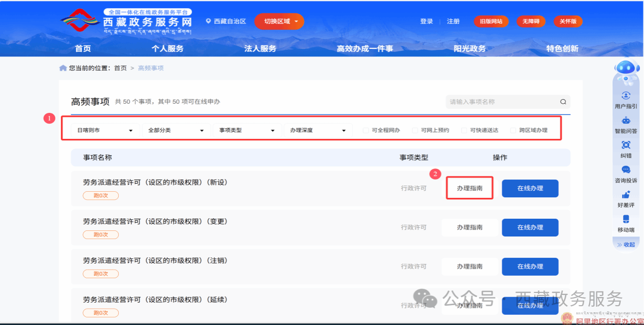
Task: Open the 智能问答 robot icon
Action: click(x=626, y=121)
